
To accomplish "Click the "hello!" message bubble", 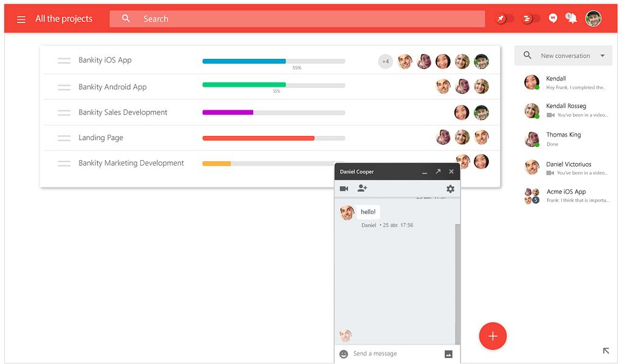I will click(368, 212).
